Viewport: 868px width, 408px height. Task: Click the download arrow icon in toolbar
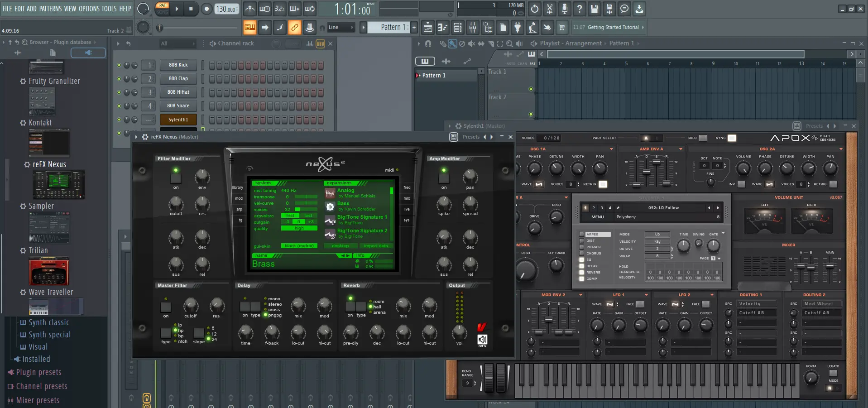point(639,9)
